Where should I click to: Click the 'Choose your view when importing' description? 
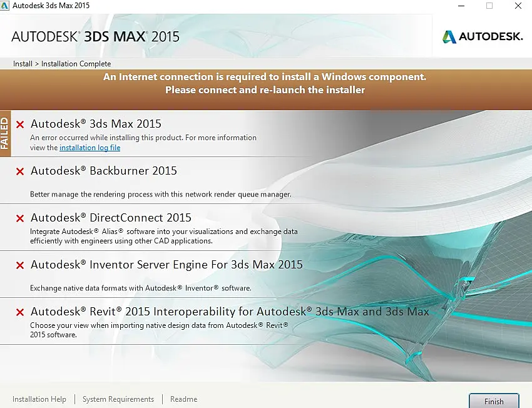[159, 330]
